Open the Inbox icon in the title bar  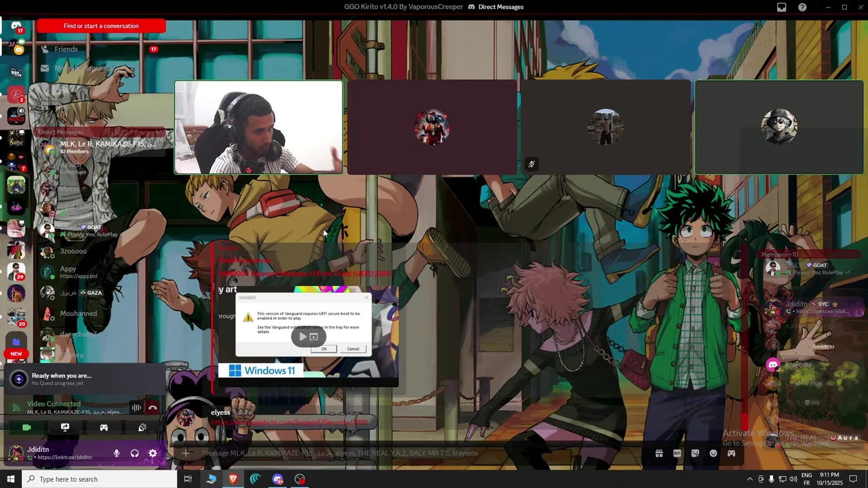point(782,7)
